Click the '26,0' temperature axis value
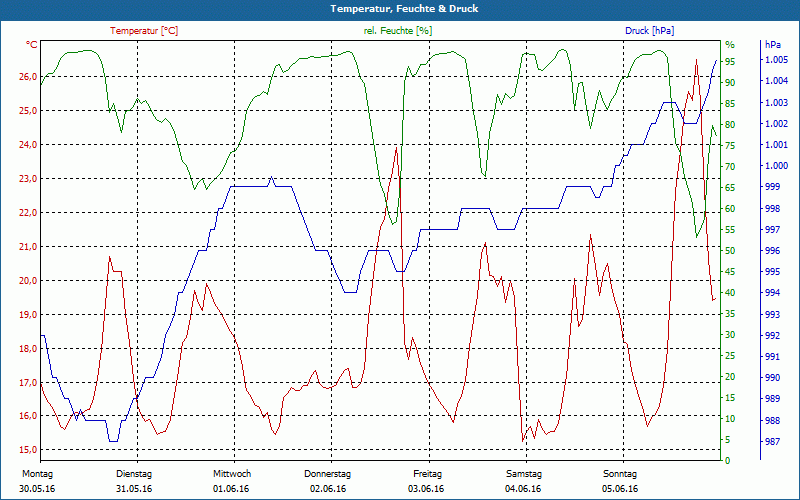The height and width of the screenshot is (500, 800). click(28, 77)
